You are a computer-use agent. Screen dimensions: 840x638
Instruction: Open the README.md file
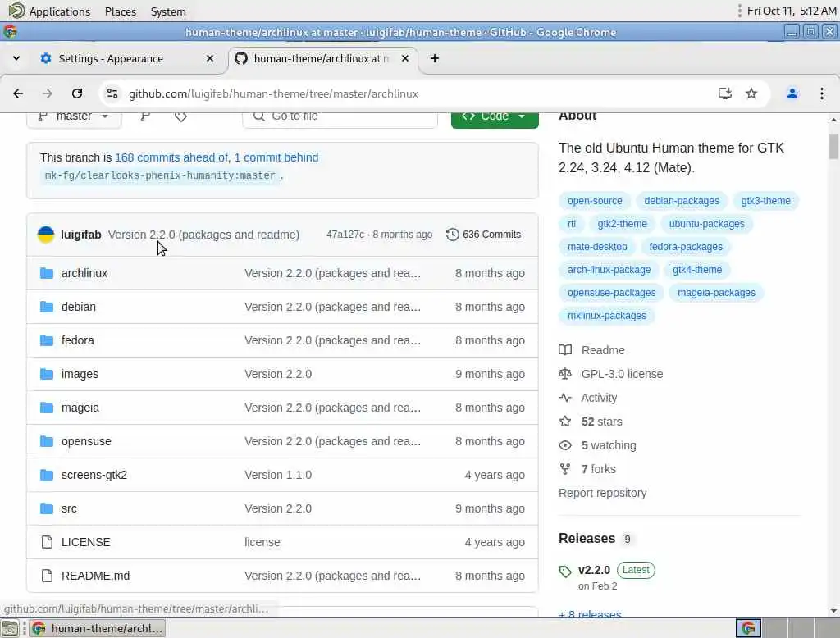coord(95,576)
